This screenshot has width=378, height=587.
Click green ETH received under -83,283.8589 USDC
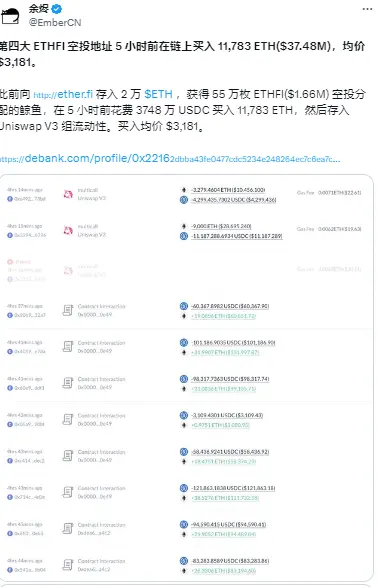223,571
